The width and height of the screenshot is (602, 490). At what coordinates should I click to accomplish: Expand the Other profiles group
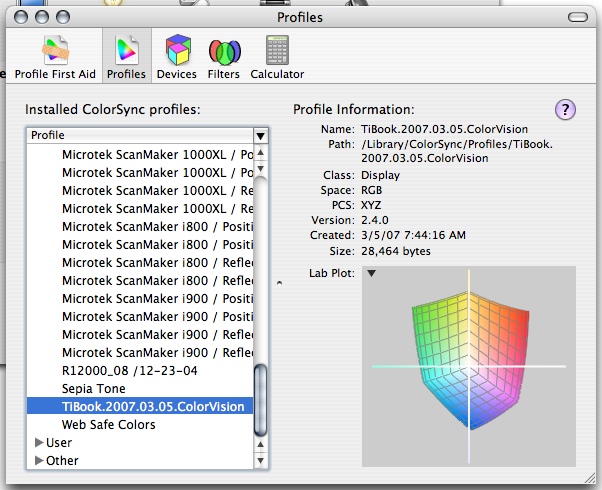40,461
